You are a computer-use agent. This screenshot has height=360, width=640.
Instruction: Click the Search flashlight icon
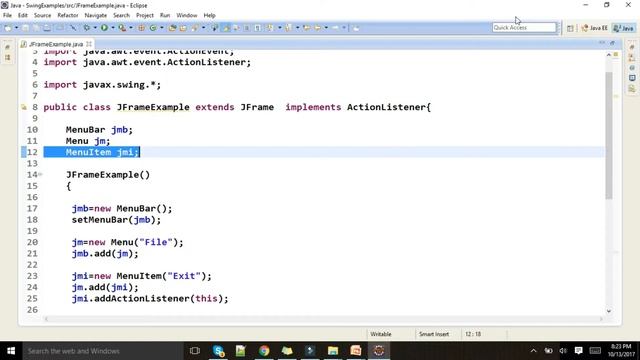coord(194,28)
